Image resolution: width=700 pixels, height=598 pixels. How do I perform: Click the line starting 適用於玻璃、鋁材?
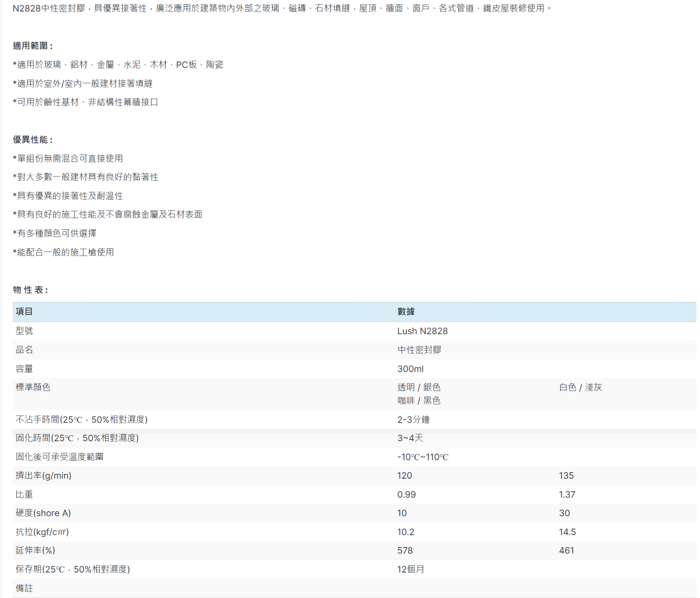118,65
